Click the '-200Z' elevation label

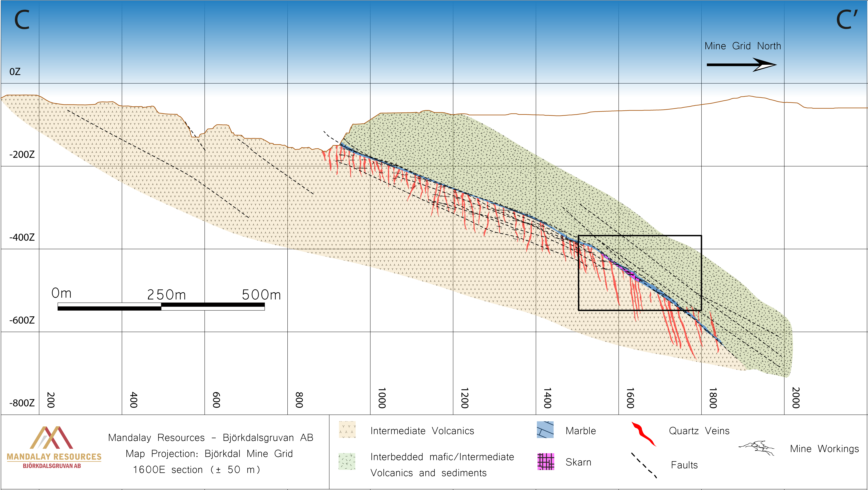22,155
